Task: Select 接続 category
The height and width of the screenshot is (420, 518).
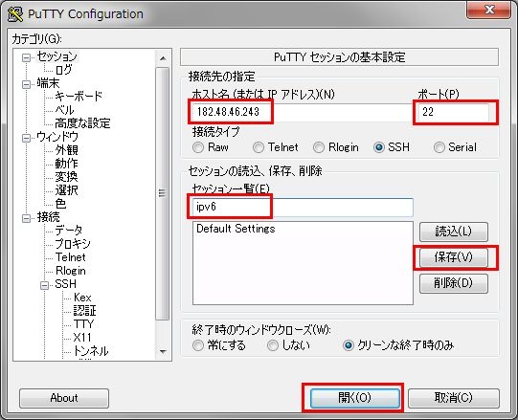Action: pyautogui.click(x=48, y=217)
